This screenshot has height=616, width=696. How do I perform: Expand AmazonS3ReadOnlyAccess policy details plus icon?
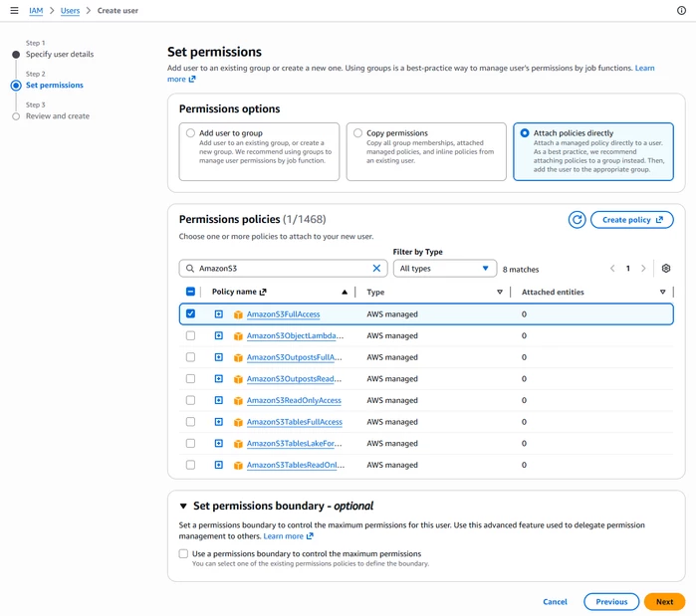point(219,400)
